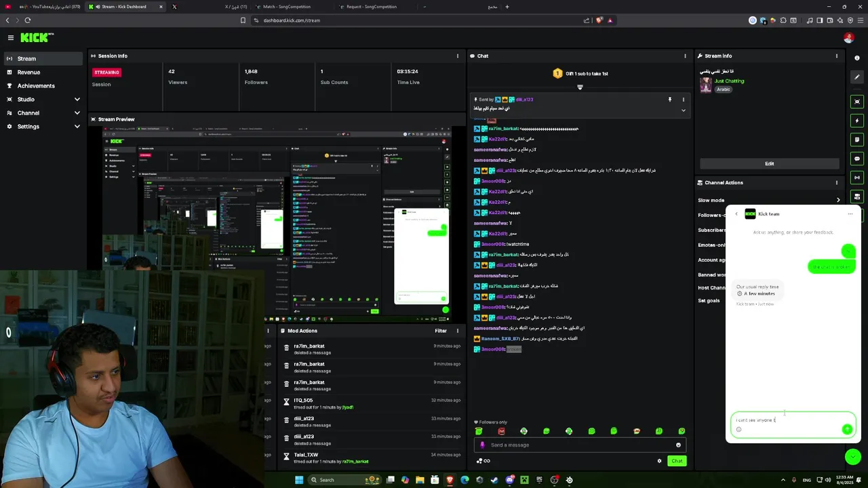Open pinned message more options

point(683,100)
